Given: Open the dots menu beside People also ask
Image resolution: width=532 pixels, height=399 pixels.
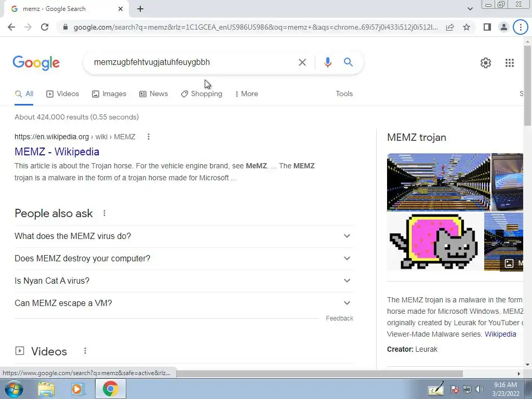Looking at the screenshot, I should coord(104,213).
